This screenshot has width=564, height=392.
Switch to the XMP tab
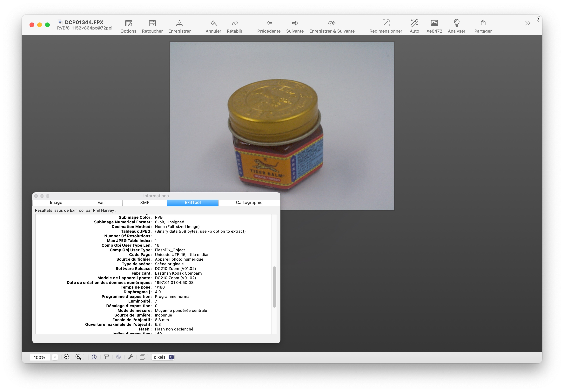point(145,203)
